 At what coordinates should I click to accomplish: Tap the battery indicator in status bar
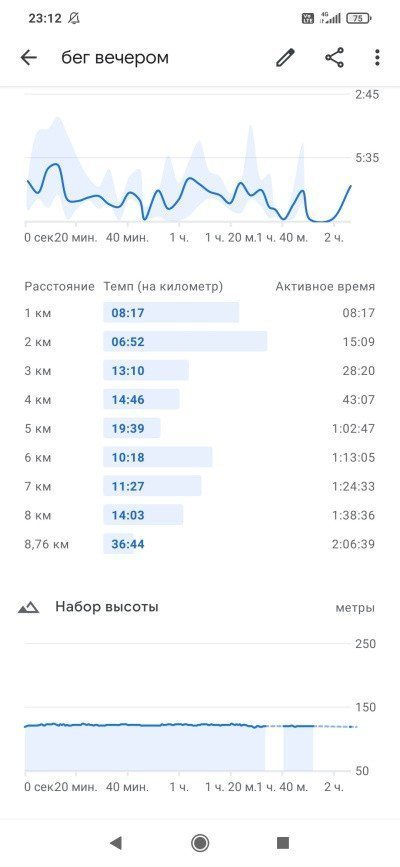pyautogui.click(x=359, y=18)
